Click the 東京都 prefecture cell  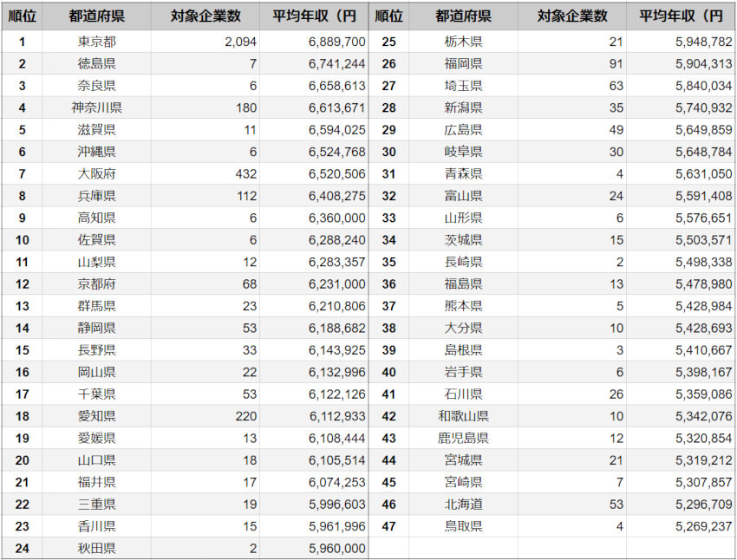pyautogui.click(x=96, y=42)
